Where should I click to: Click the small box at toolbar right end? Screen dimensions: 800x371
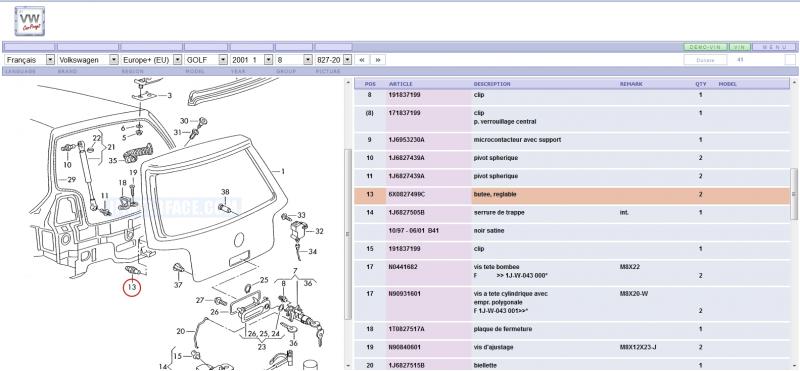(790, 60)
